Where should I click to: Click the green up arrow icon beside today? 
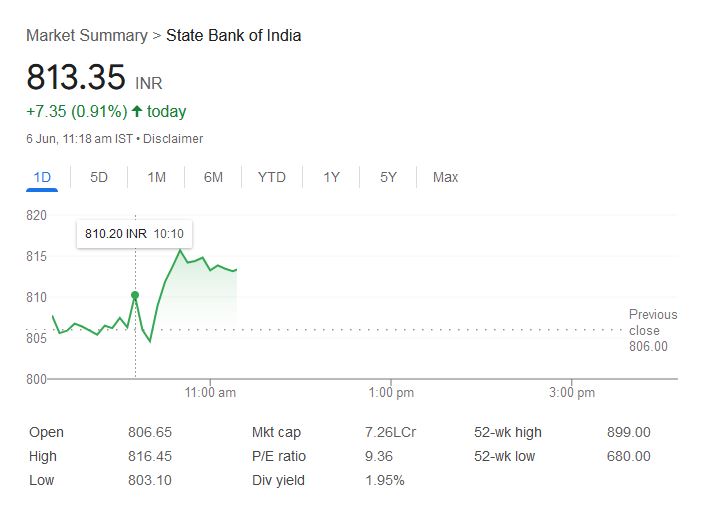pos(136,111)
